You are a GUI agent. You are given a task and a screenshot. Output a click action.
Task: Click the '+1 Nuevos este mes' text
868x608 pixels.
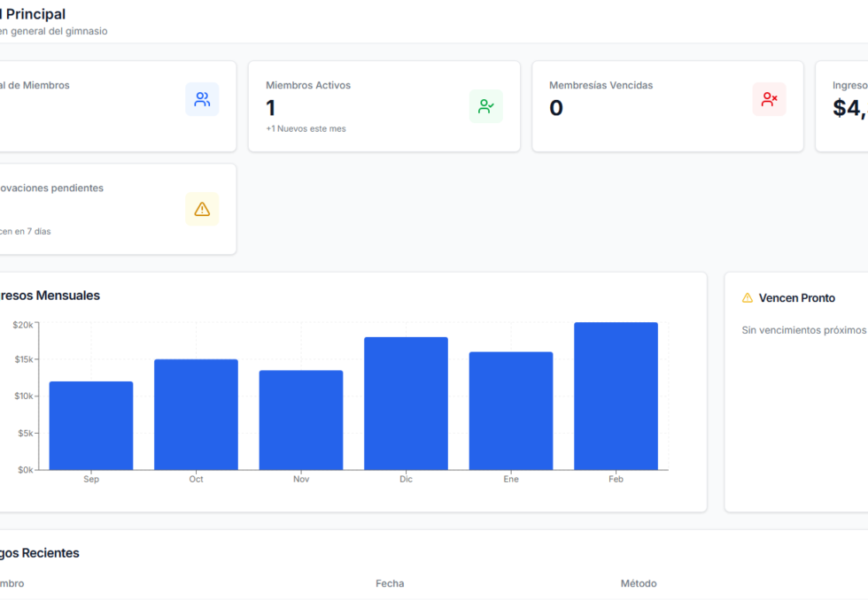click(x=306, y=128)
